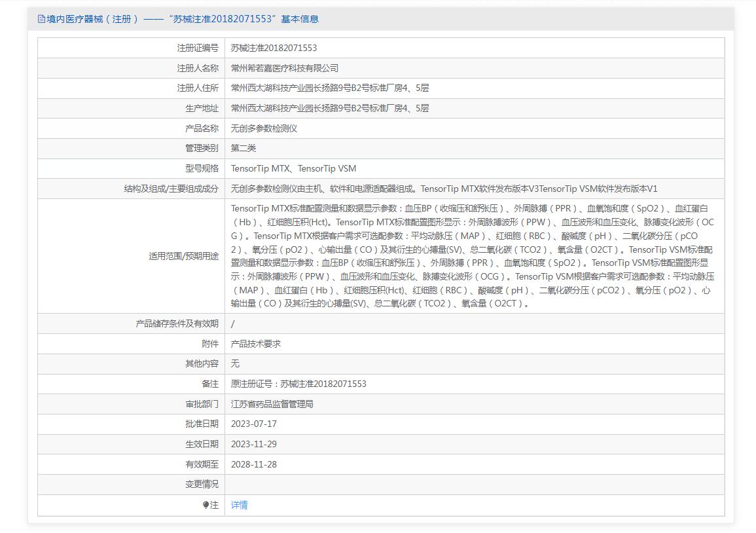Viewport: 756px width, 533px height.
Task: Click the 产品储存条件及有效期 label
Action: point(177,323)
